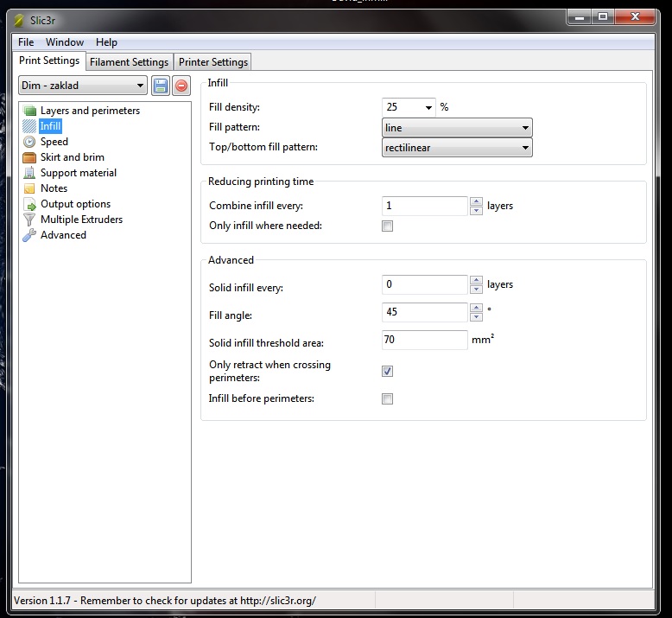Open the Advanced settings page
This screenshot has width=672, height=618.
[63, 235]
